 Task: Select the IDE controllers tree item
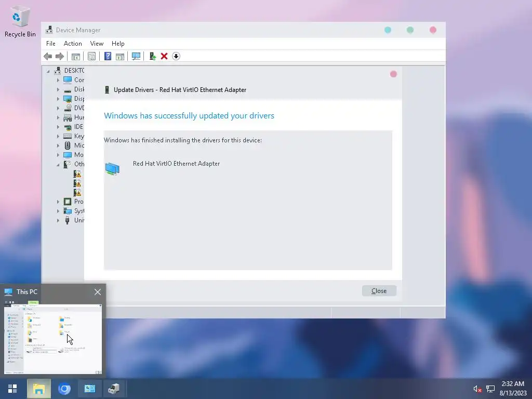74,127
